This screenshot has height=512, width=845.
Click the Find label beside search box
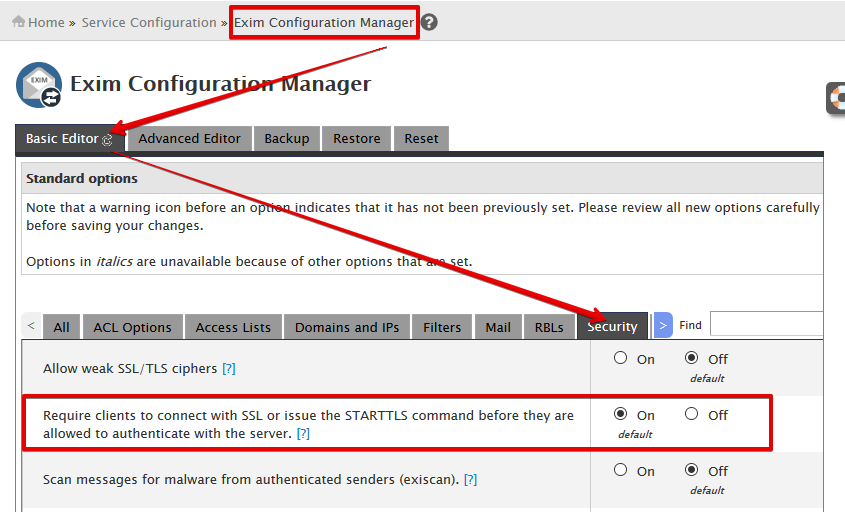[690, 325]
